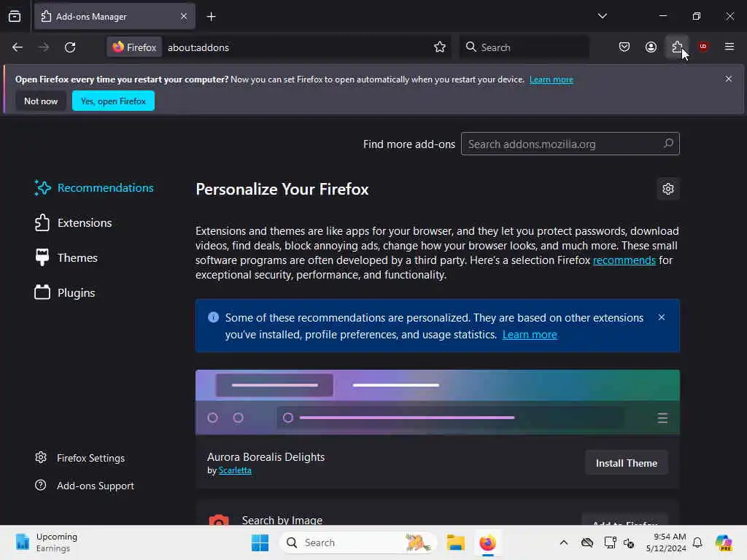
Task: Switch to the Plugins category
Action: (64, 293)
